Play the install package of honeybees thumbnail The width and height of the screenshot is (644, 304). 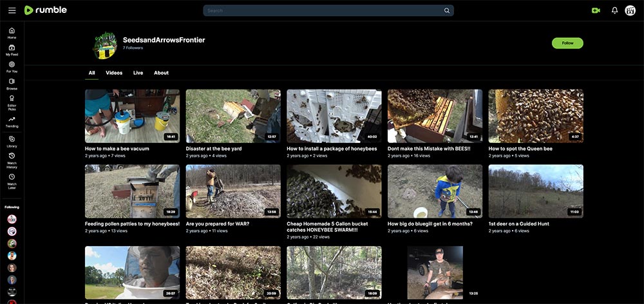pyautogui.click(x=334, y=117)
